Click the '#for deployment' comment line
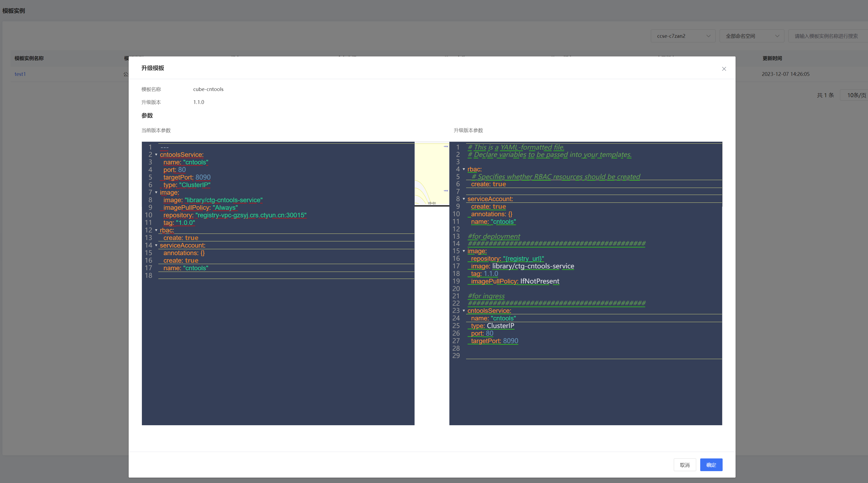The height and width of the screenshot is (483, 868). (x=494, y=237)
